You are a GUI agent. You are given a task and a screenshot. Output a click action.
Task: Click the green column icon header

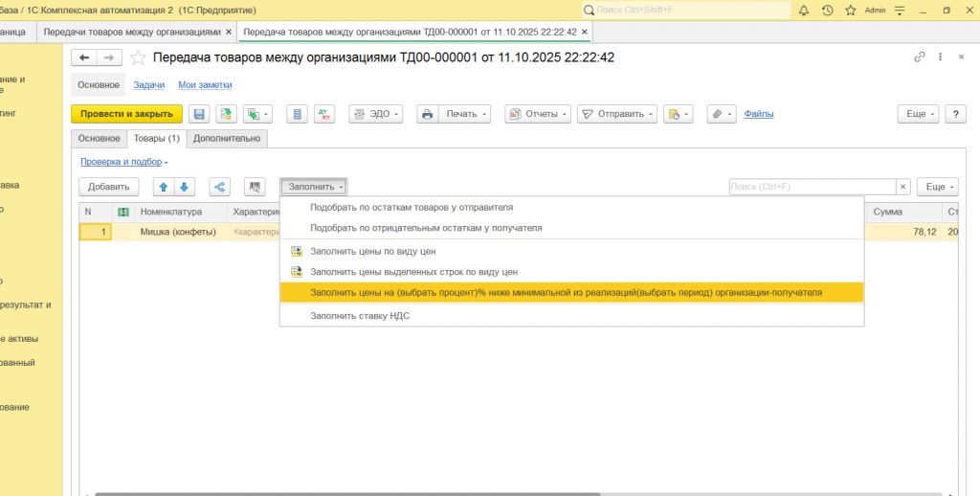point(123,212)
